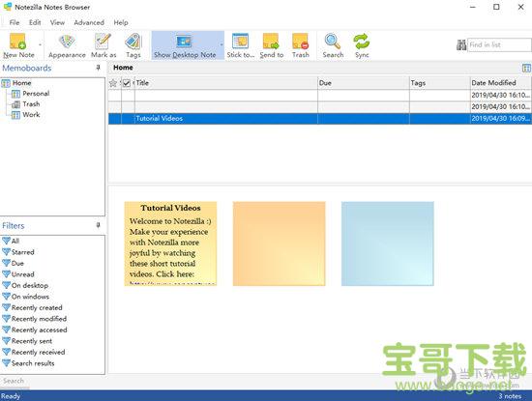This screenshot has height=401, width=532.
Task: Move selected note to Trash via toolbar
Action: pyautogui.click(x=301, y=45)
